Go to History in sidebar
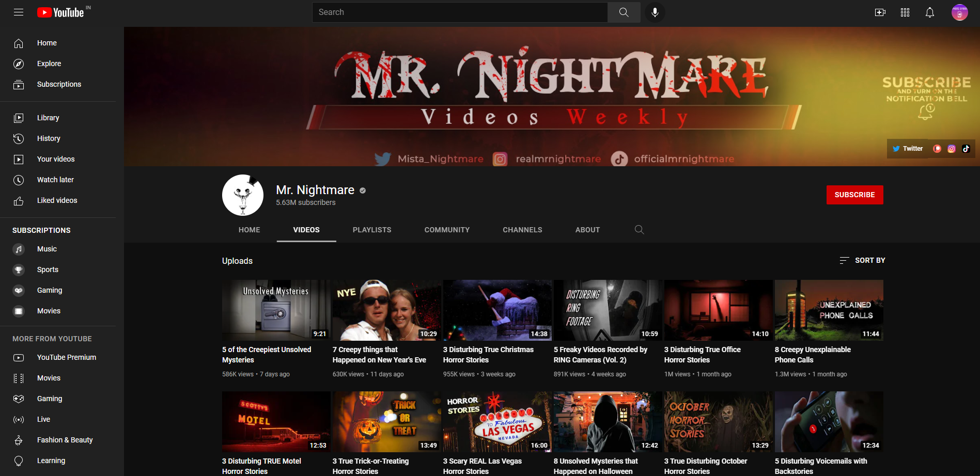 tap(49, 138)
